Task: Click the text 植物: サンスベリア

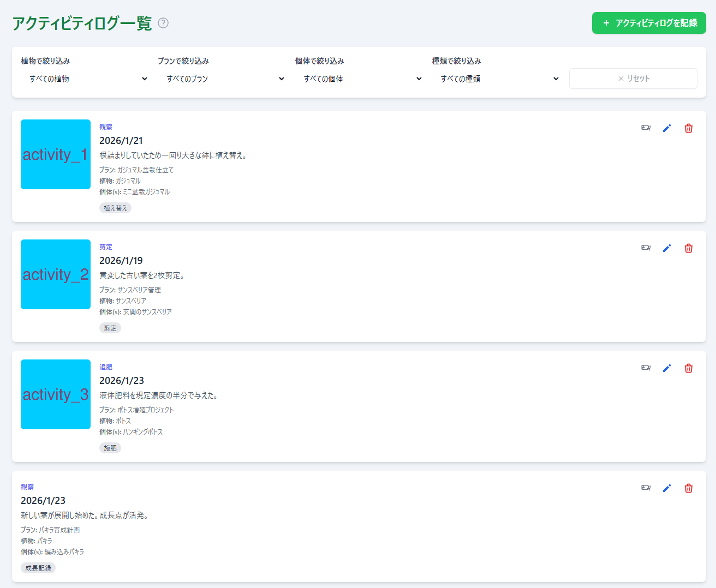Action: tap(123, 301)
